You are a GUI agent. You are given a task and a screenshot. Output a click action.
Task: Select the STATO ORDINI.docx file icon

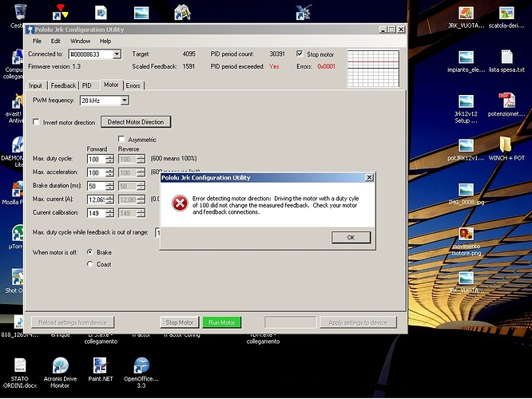(19, 366)
